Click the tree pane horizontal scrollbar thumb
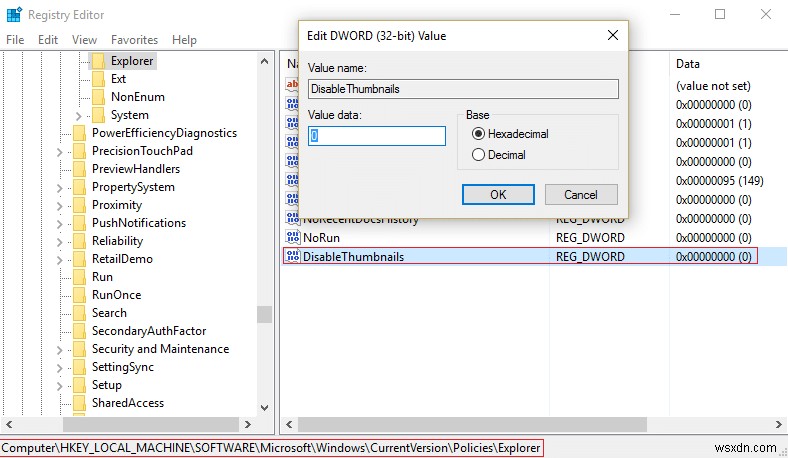Screen dimensions: 788x458 point(150,424)
